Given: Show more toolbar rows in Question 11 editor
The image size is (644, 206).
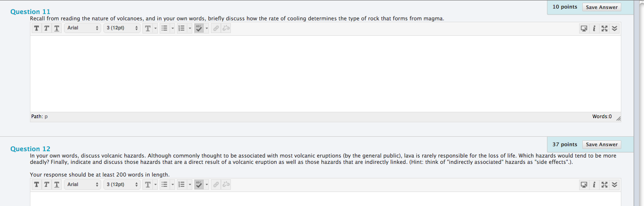Looking at the screenshot, I should click(x=614, y=29).
